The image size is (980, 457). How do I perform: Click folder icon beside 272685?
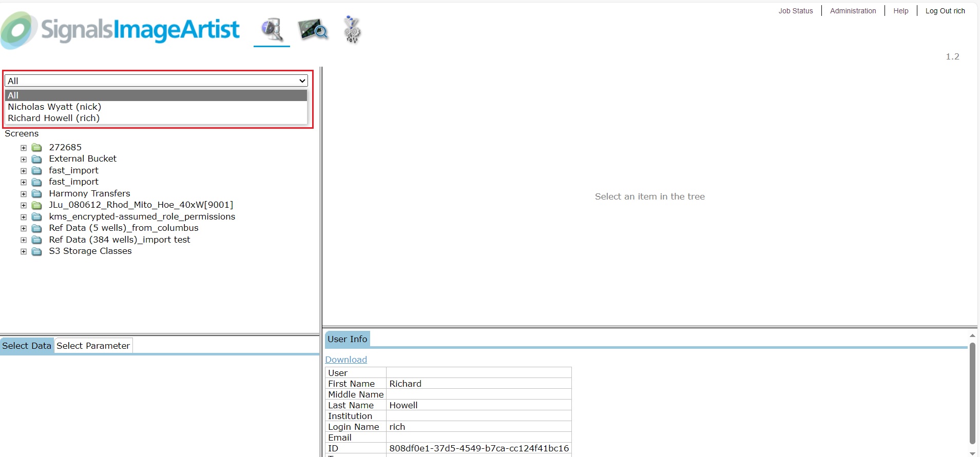coord(37,148)
